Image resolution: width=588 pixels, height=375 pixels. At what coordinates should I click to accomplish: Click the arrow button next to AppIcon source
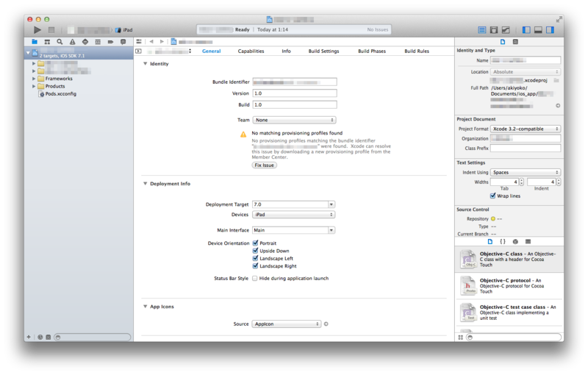pyautogui.click(x=326, y=324)
